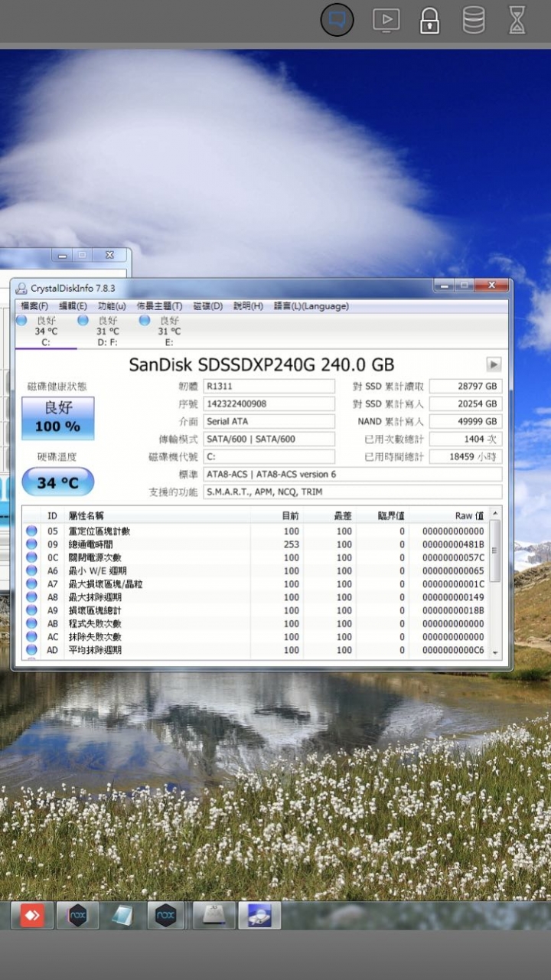This screenshot has width=551, height=980.
Task: Open the CrystalDiskInfo taskbar icon
Action: [260, 915]
